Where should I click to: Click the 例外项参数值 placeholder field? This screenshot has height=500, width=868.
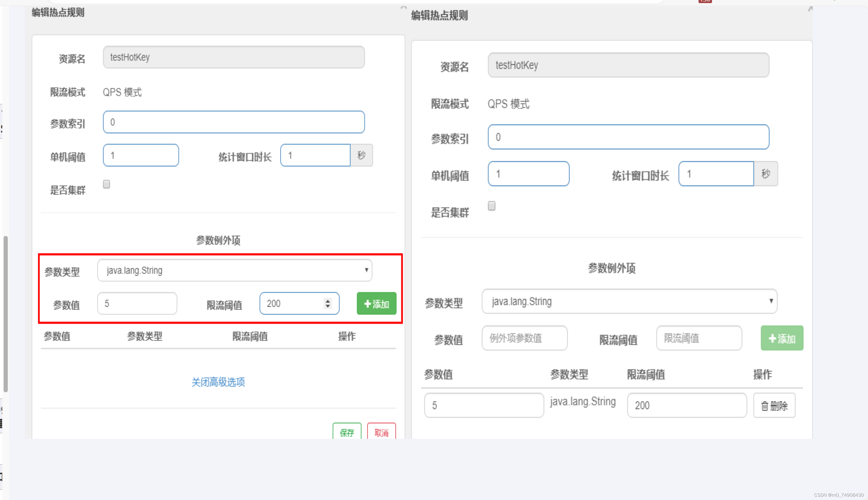pyautogui.click(x=524, y=338)
